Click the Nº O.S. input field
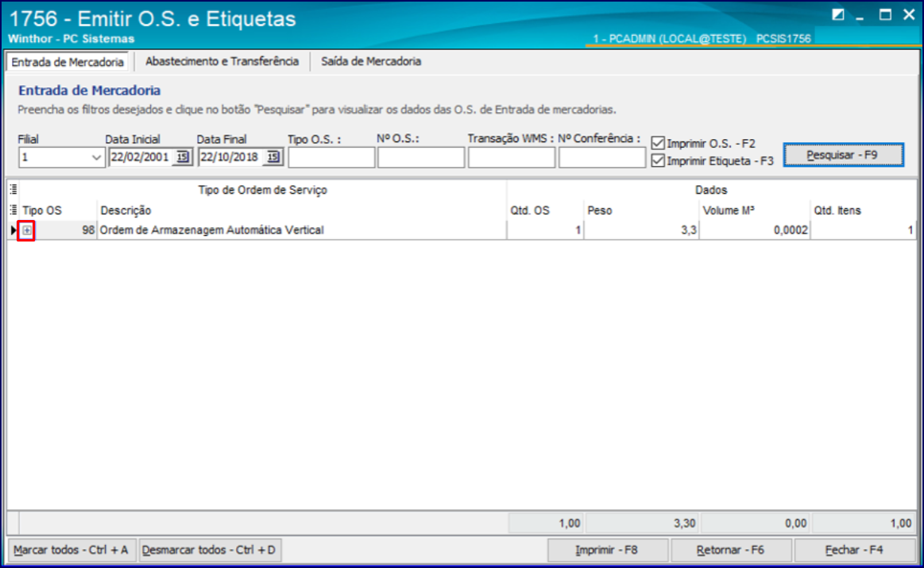Screen dimensions: 924x568 pos(421,157)
